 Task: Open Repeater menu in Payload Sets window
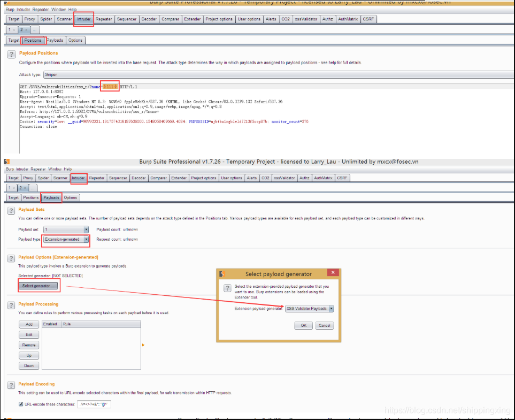(38, 169)
